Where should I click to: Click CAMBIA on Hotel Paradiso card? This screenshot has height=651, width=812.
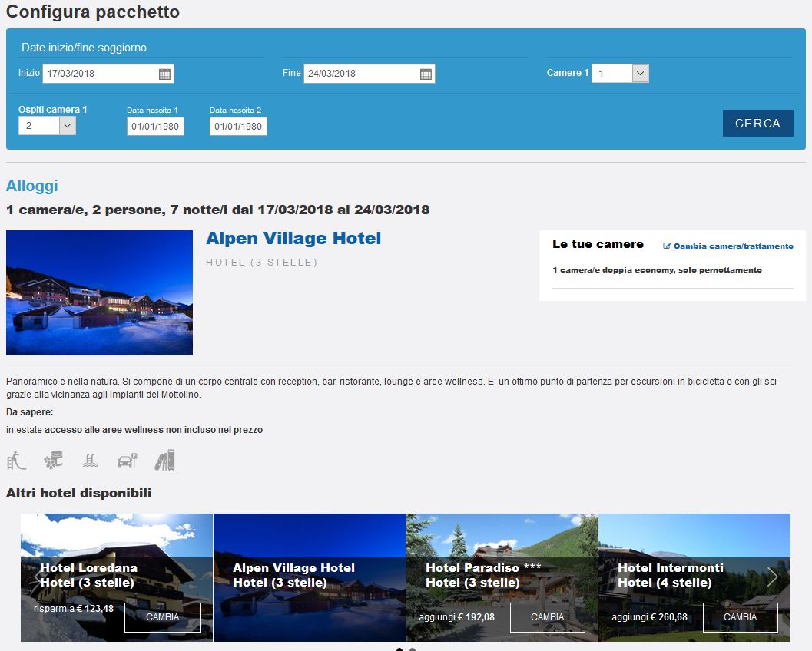(x=548, y=617)
